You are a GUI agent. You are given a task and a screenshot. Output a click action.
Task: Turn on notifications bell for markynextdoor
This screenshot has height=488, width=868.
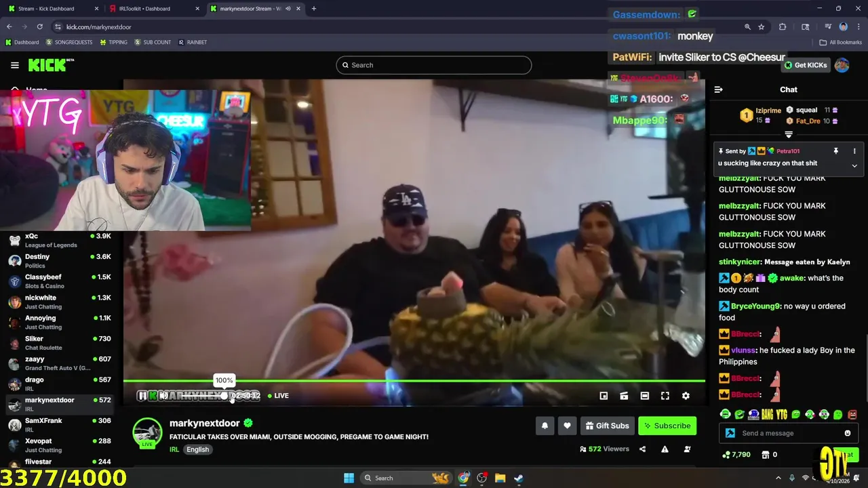(545, 426)
